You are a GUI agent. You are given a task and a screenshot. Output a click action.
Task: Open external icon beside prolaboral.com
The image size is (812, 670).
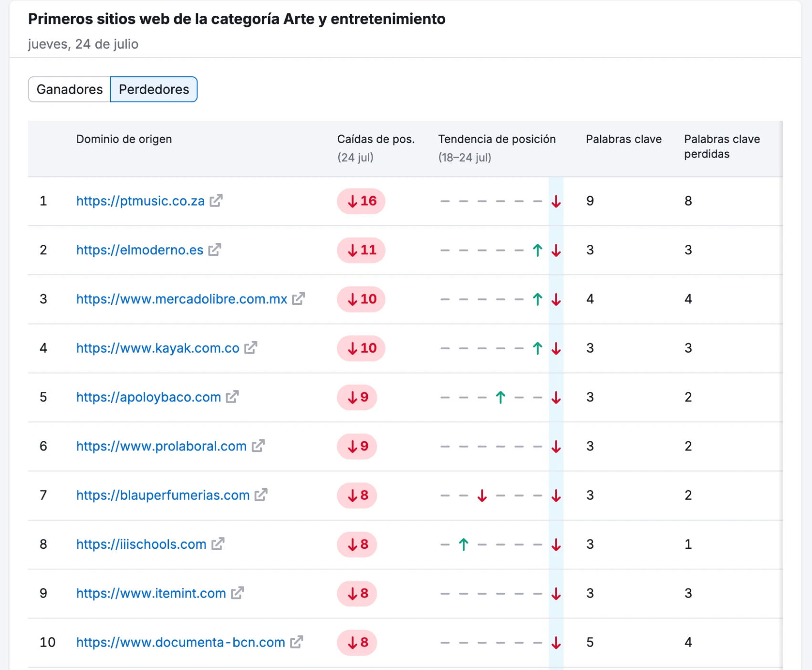(x=258, y=446)
